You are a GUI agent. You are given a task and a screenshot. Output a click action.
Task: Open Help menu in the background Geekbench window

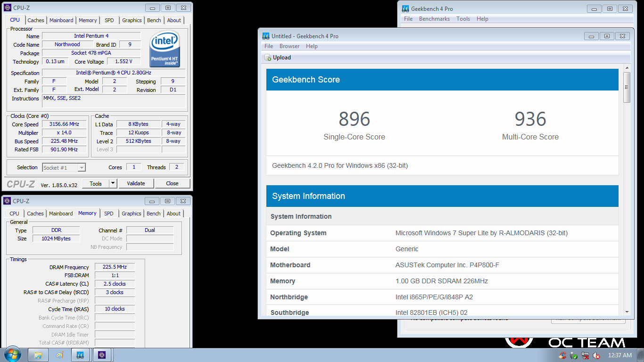coord(482,19)
